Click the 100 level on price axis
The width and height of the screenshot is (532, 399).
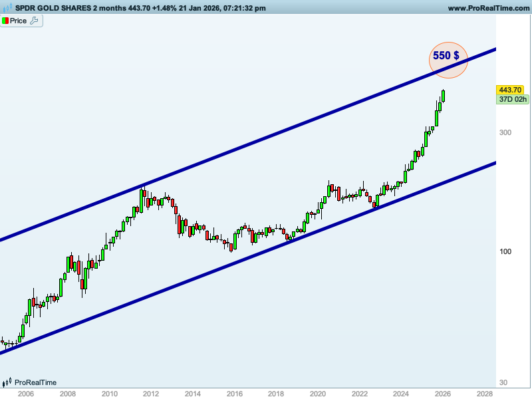click(505, 251)
